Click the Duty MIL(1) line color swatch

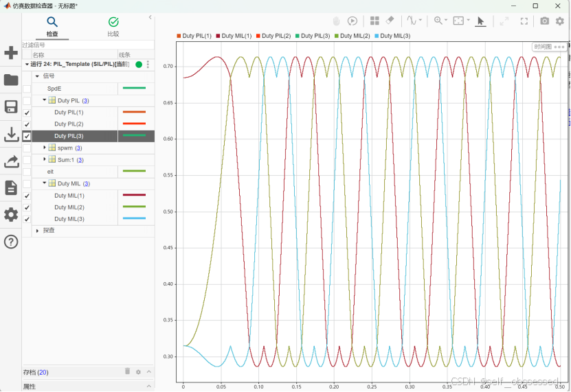click(134, 195)
